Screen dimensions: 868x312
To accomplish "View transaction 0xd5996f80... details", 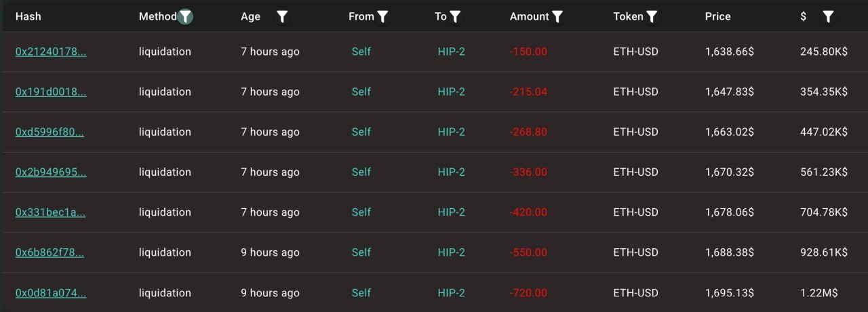I will (x=50, y=132).
